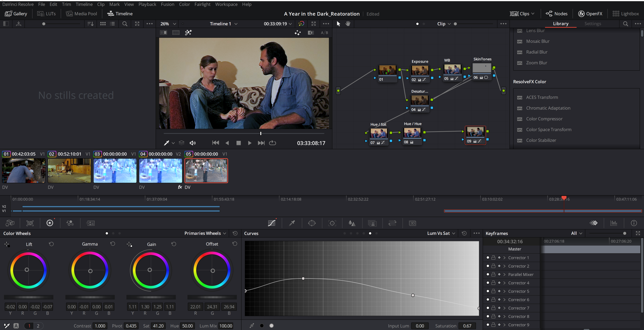Toggle lock on Corrector 2 keyframe track
This screenshot has width=644, height=330.
point(493,266)
